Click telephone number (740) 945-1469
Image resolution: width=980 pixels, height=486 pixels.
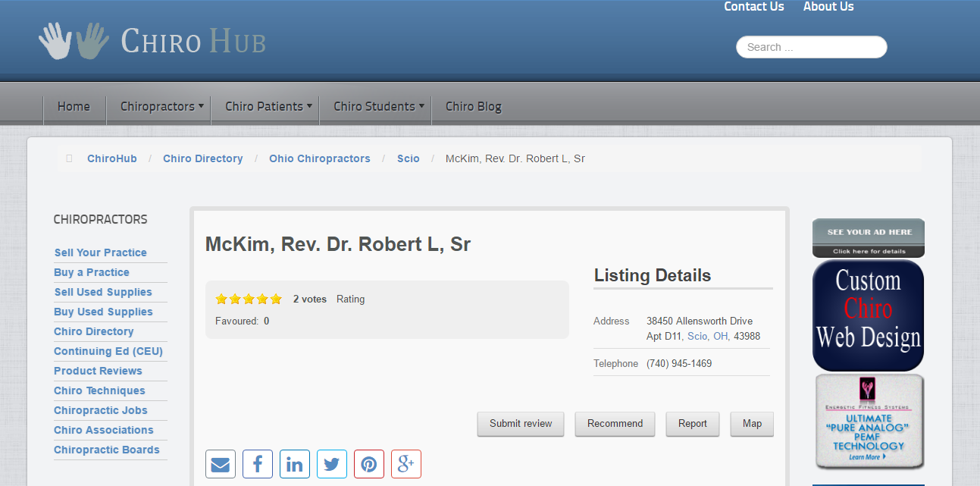679,363
